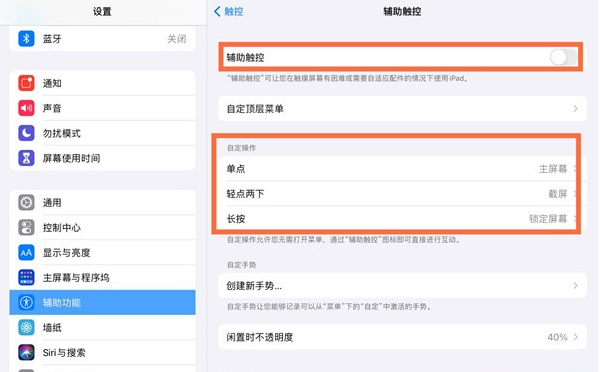Click 自定顶层菜单 label
Viewport: 601px width, 372px height.
pos(255,109)
